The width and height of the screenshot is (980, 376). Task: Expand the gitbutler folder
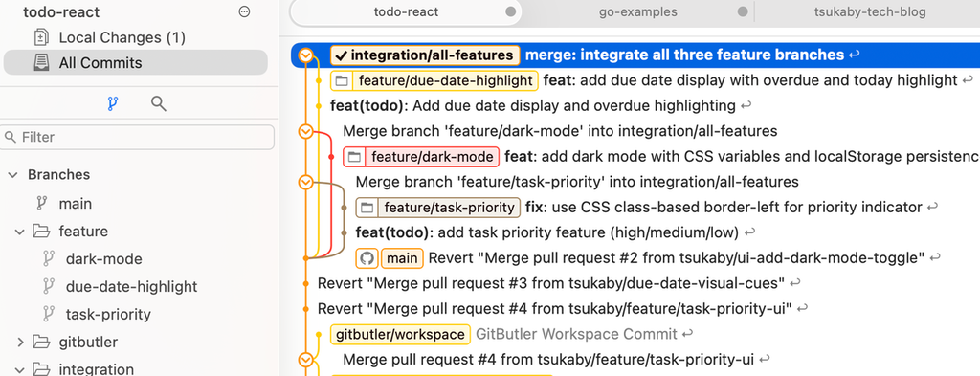tap(20, 342)
